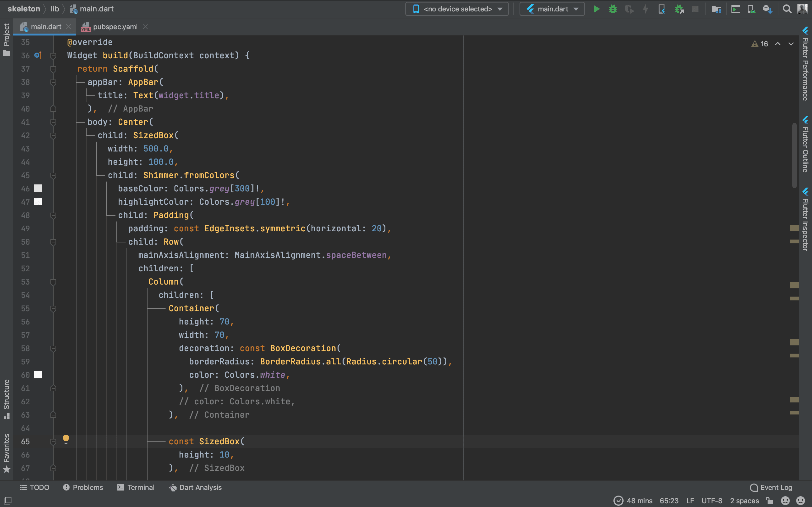Click the intention lightbulb on line 65
The width and height of the screenshot is (812, 507).
click(66, 439)
